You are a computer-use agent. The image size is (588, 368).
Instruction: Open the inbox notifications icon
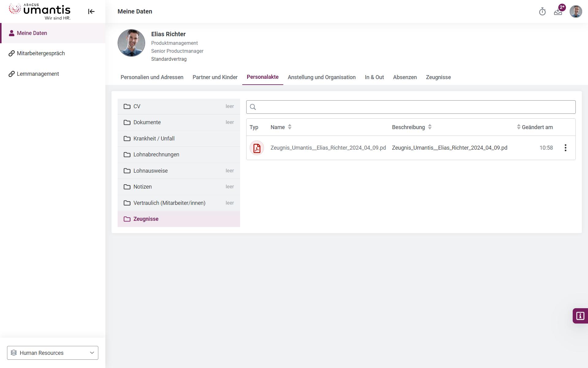(558, 12)
